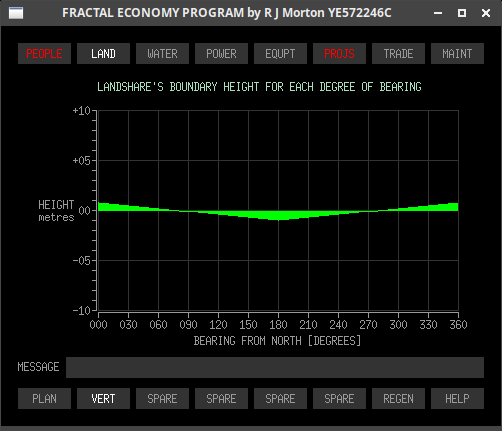Click the 300 bearing axis label
Screen dimensions: 502x431
[399, 325]
